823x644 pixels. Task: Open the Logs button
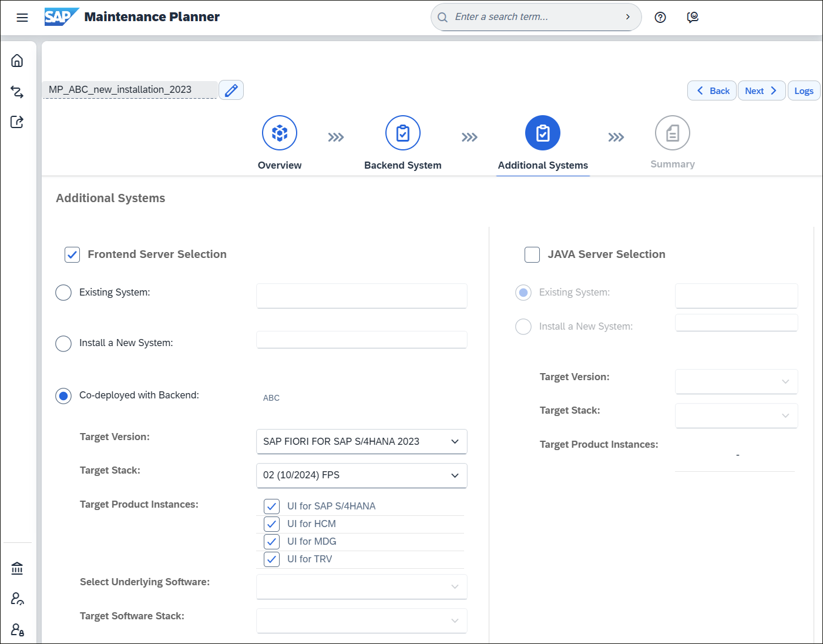click(x=804, y=90)
